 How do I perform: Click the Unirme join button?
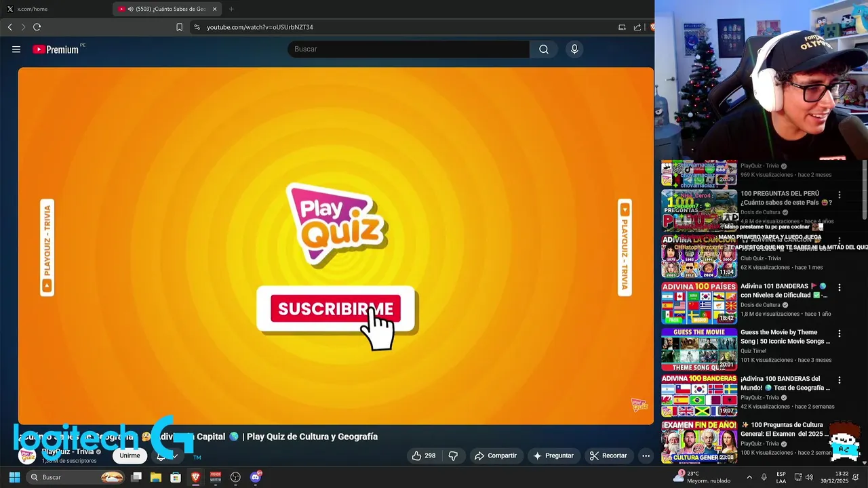[130, 455]
